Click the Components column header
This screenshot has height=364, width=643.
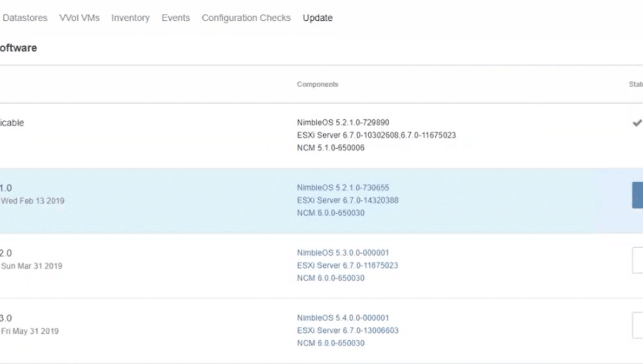318,85
